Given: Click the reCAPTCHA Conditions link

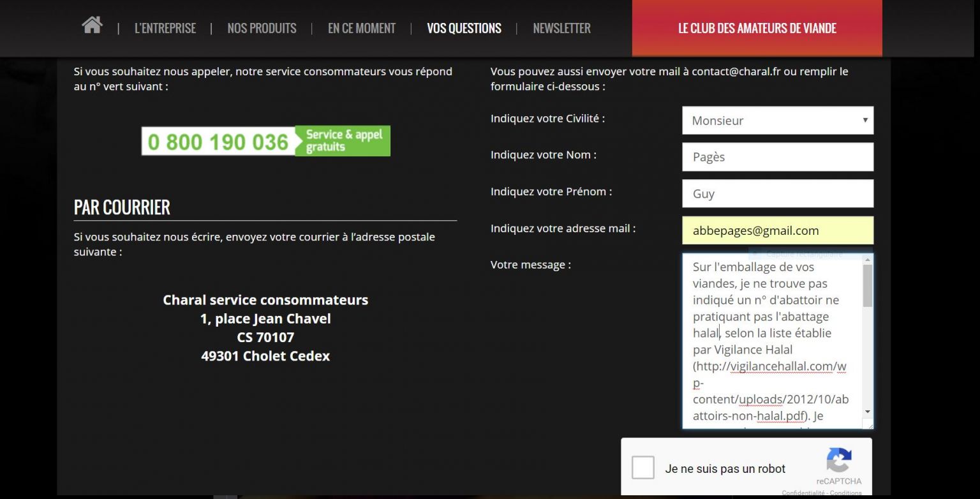Looking at the screenshot, I should click(847, 493).
